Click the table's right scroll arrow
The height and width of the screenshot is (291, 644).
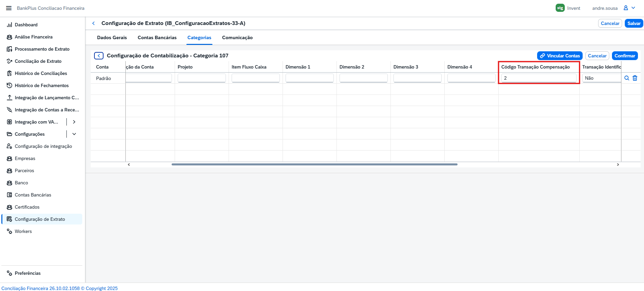[618, 164]
